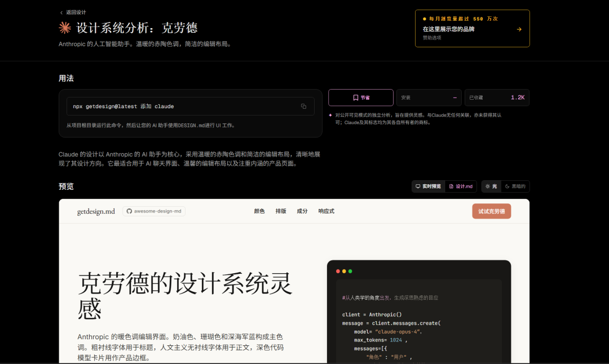Click the monitor icon on 实时预览
The image size is (609, 364).
(x=418, y=187)
